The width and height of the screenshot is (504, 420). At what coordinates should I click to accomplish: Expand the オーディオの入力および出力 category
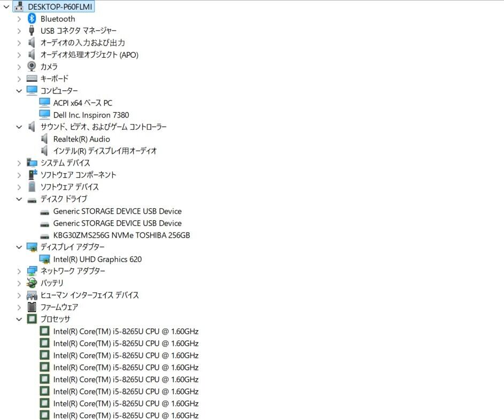pos(19,43)
